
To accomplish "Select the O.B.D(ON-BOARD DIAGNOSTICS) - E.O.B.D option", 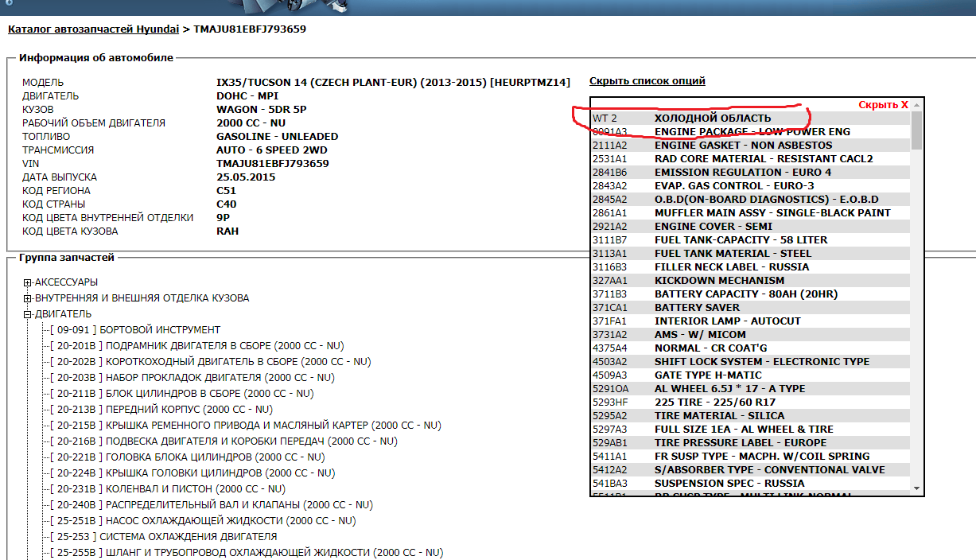I will [751, 200].
